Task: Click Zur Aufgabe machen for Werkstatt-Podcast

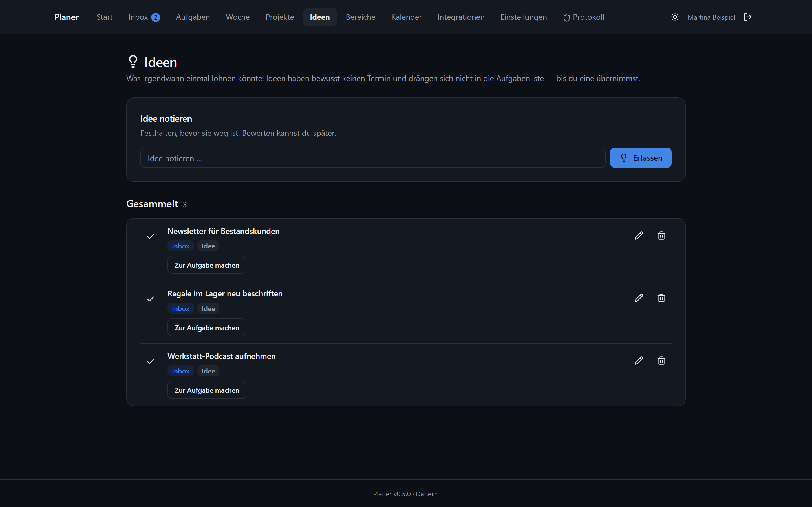Action: pos(207,390)
